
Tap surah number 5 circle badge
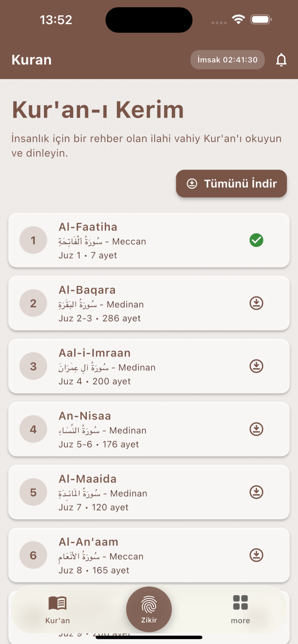point(33,492)
